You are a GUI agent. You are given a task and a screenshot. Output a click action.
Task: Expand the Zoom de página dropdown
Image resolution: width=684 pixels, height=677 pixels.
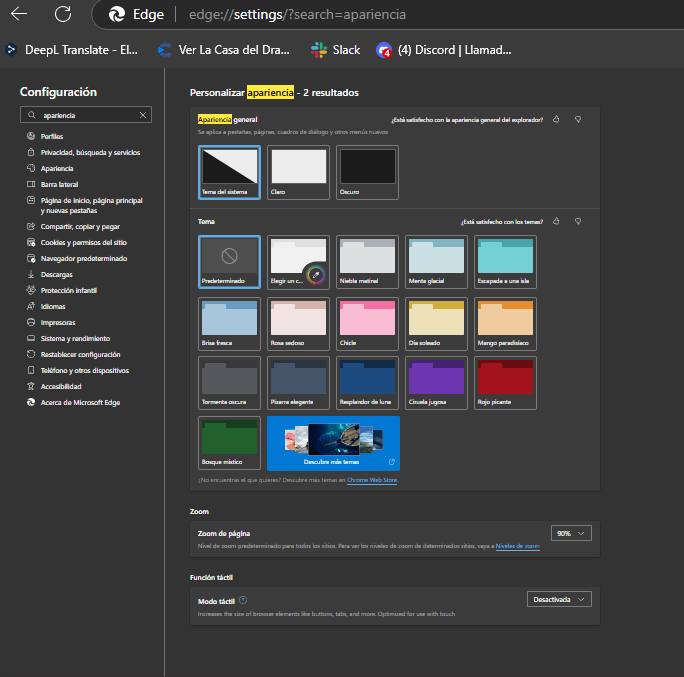[x=571, y=534]
